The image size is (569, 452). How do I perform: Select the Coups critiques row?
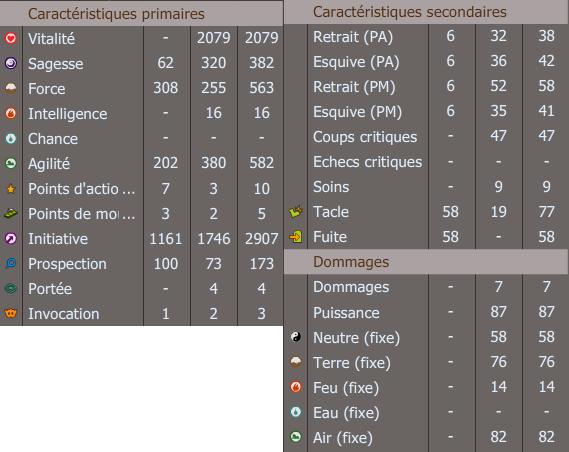tap(426, 136)
